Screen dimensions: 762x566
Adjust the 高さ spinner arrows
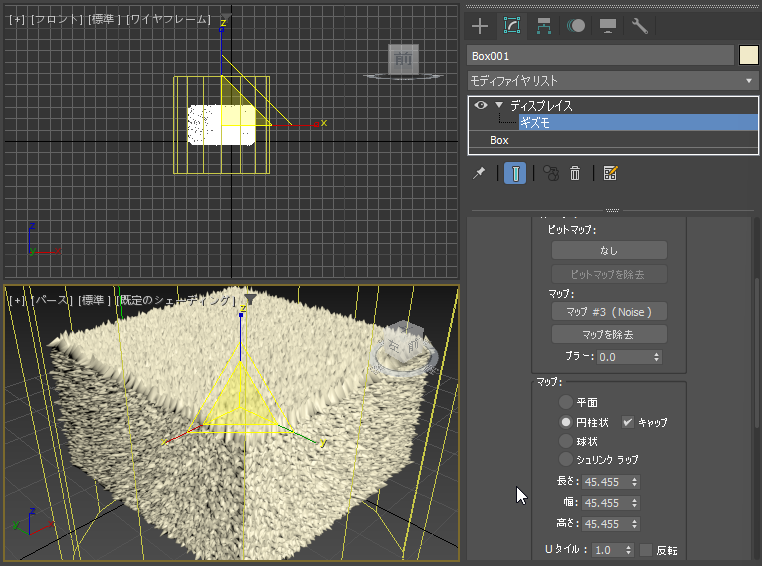point(635,524)
